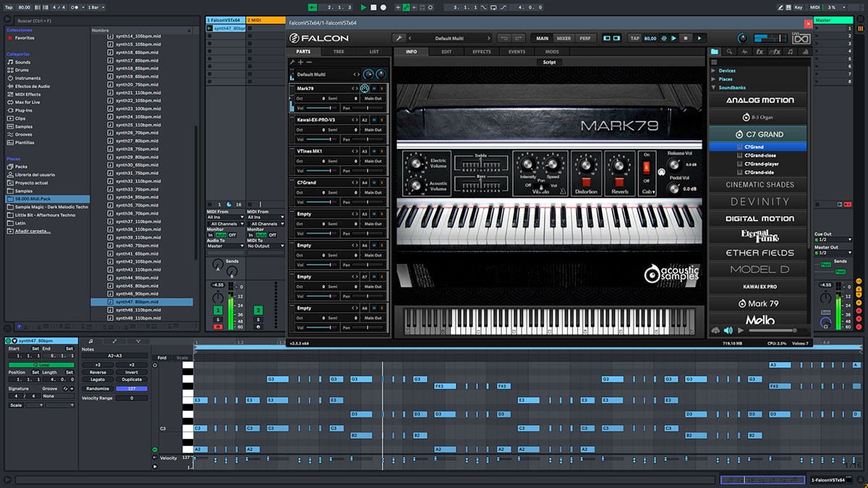The height and width of the screenshot is (488, 868).
Task: Select synth47_80bpm.mid file in browser
Action: click(142, 301)
